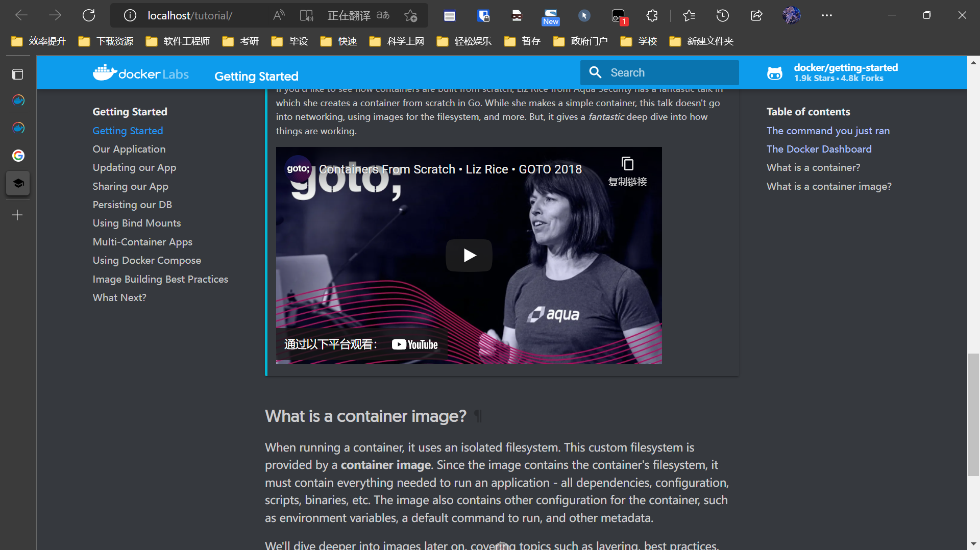Click the Google icon in vertical sidebar
980x550 pixels.
(x=18, y=156)
